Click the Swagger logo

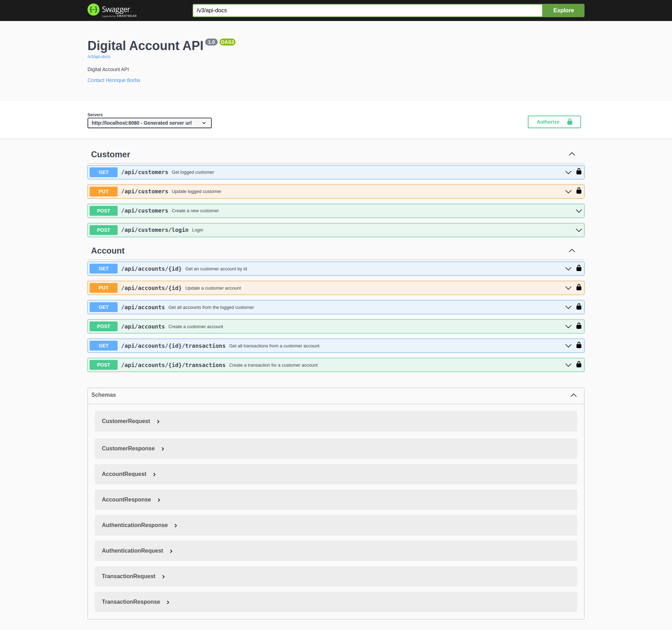pos(112,10)
